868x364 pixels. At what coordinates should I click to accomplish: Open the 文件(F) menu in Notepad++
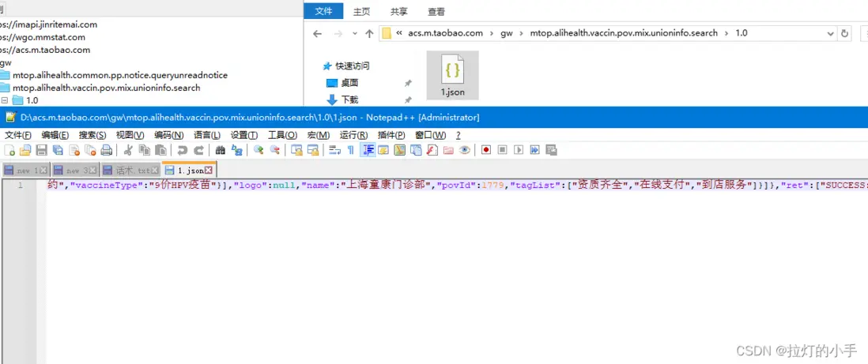click(x=17, y=136)
